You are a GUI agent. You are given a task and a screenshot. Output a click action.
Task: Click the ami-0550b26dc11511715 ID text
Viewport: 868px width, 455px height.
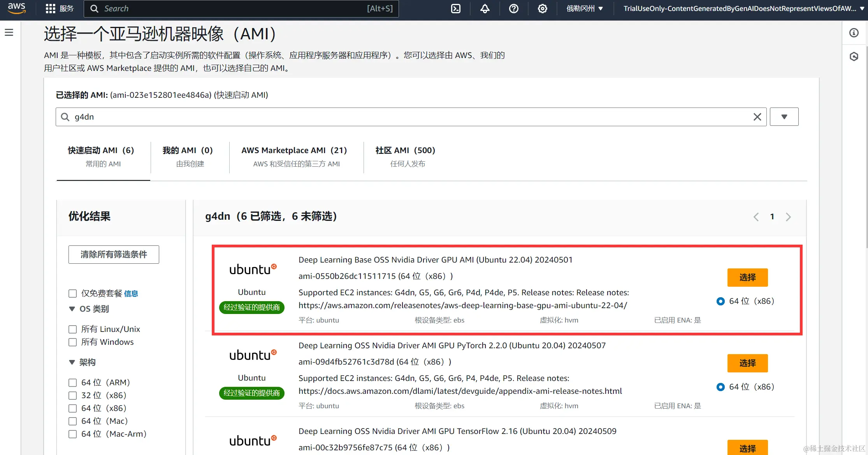coord(347,276)
